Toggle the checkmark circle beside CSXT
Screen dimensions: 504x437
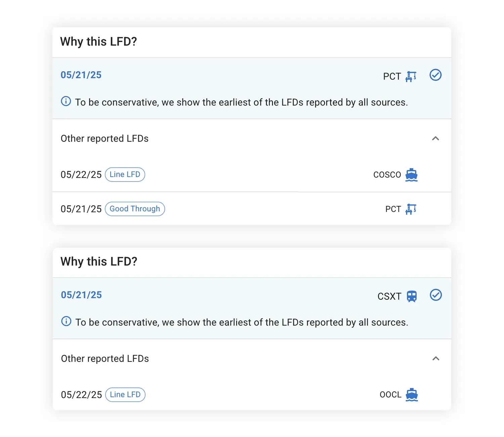click(436, 295)
